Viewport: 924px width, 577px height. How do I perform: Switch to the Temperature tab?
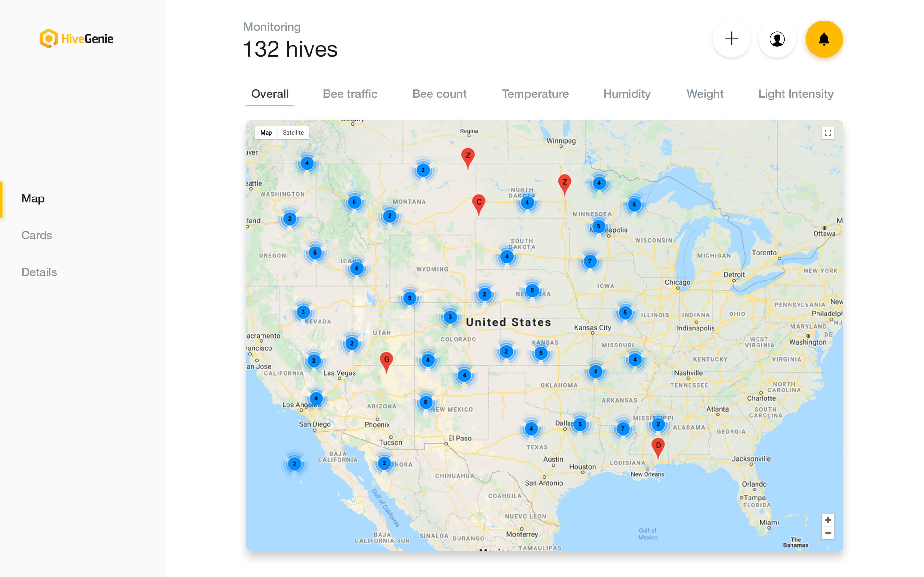(x=535, y=94)
